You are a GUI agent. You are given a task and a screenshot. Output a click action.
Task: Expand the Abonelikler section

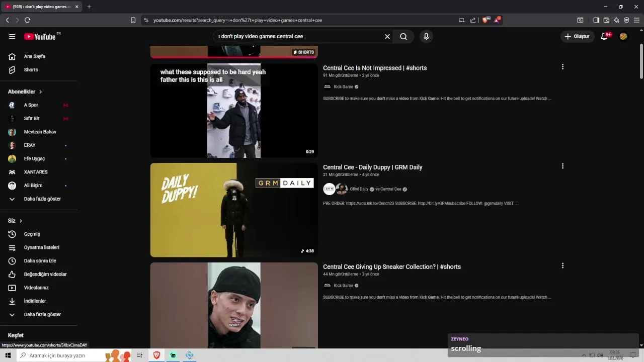[25, 92]
